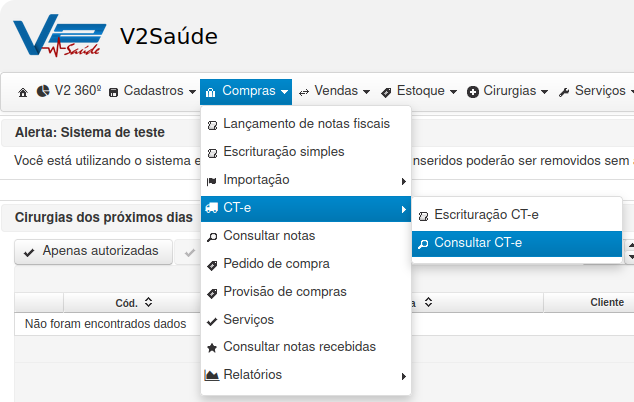Click the chart icon beside Relatórios

211,375
